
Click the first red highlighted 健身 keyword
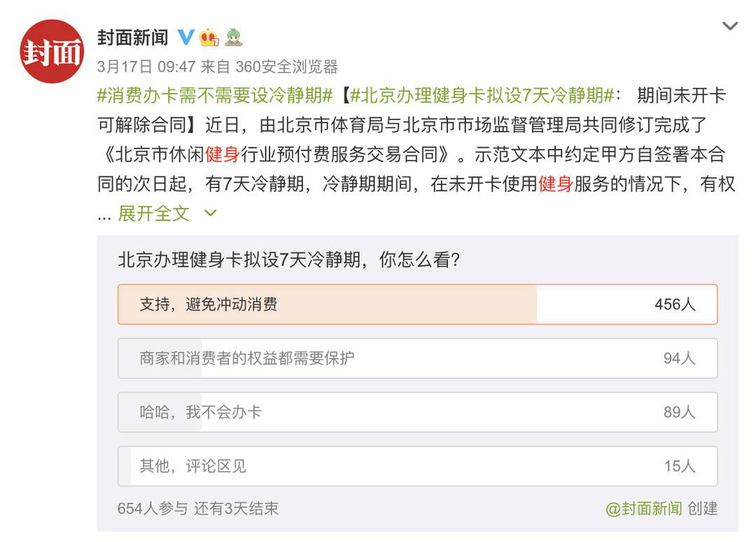(x=223, y=154)
